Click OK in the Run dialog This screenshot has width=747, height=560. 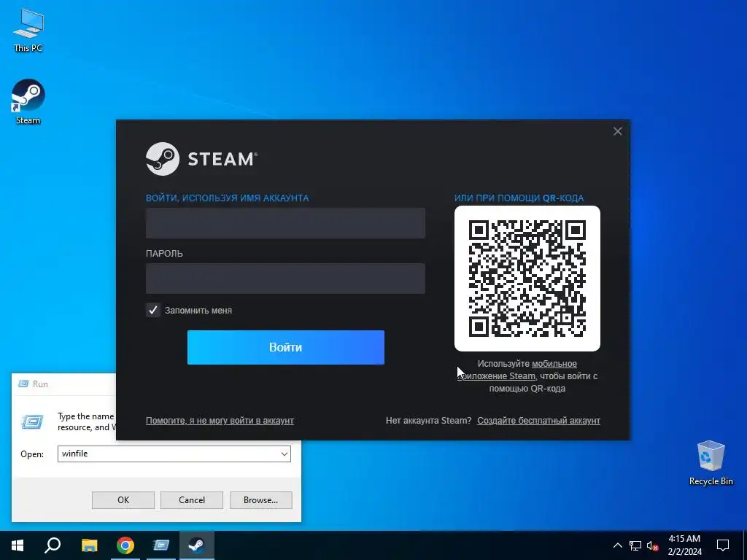(123, 500)
